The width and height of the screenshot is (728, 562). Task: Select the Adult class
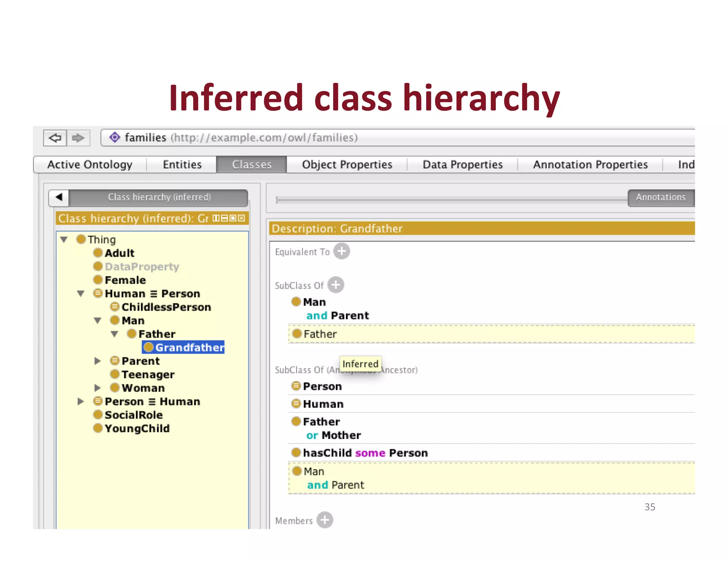click(119, 253)
